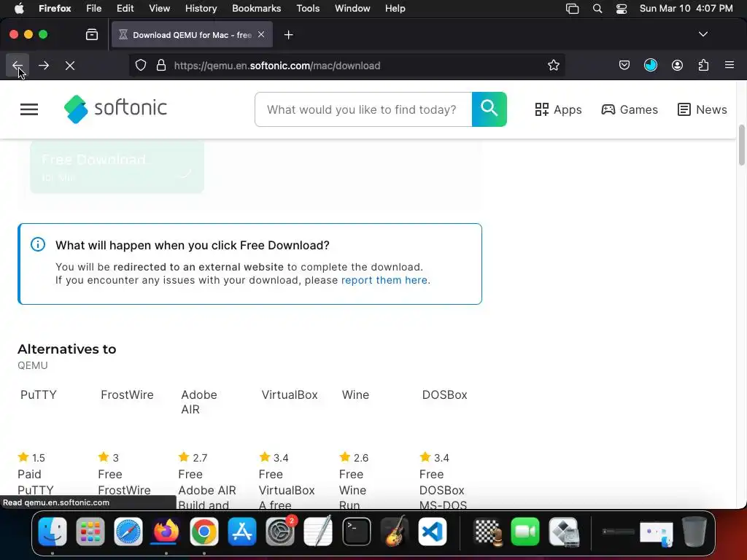
Task: Launch Google Chrome from the Dock
Action: (204, 532)
